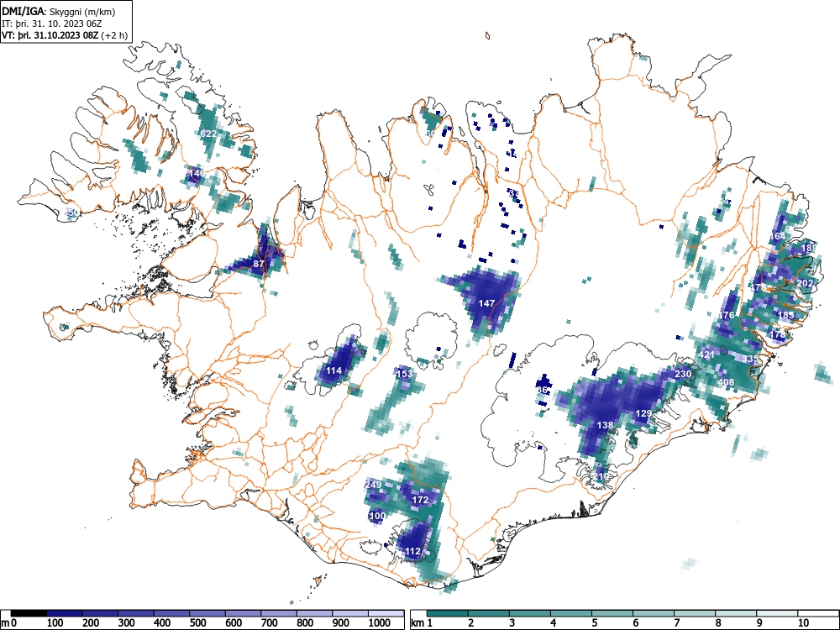The width and height of the screenshot is (840, 630).
Task: Select the '147' visibility value on map
Action: (486, 303)
